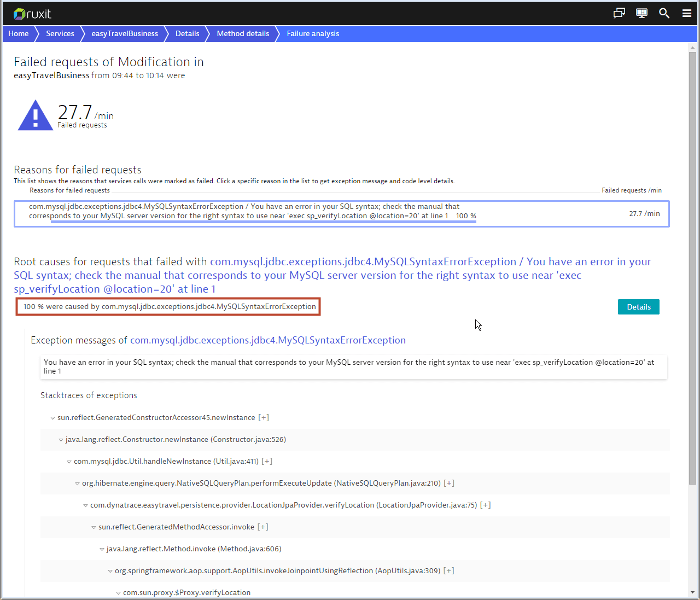Collapse sun.reflect.GeneratedMethodAccessor.invoke node
The height and width of the screenshot is (600, 700).
pyautogui.click(x=94, y=527)
